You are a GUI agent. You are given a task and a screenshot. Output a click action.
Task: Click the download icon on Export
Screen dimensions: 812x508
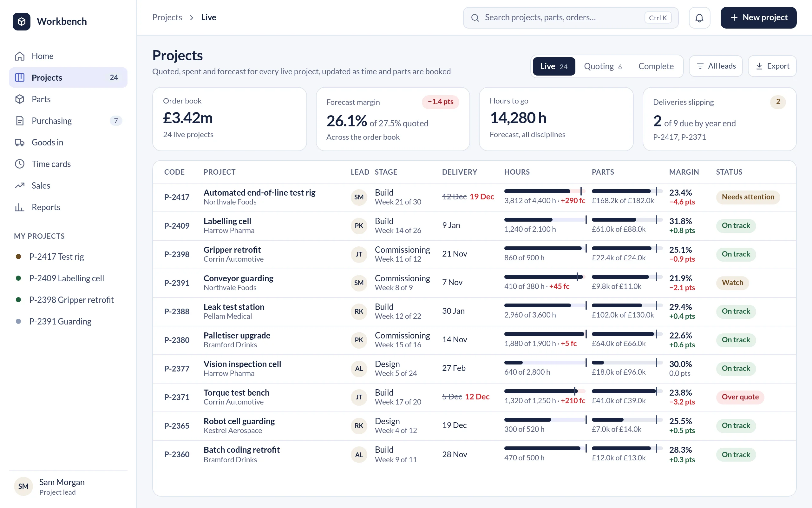pyautogui.click(x=759, y=66)
